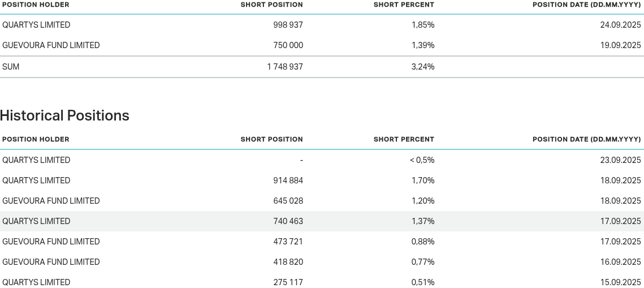Click the 1 748 937 total short position
The width and height of the screenshot is (644, 288).
[x=285, y=67]
